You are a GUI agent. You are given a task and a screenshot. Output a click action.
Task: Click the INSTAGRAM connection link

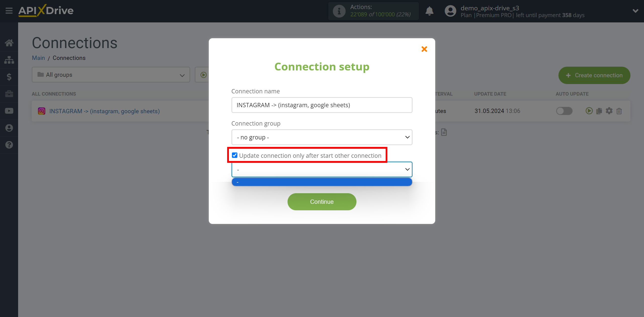click(104, 111)
